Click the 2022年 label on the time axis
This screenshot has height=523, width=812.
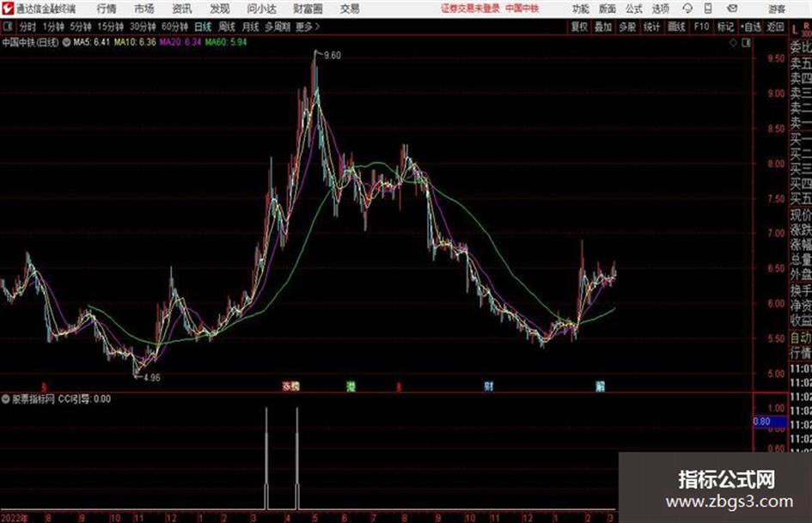14,518
